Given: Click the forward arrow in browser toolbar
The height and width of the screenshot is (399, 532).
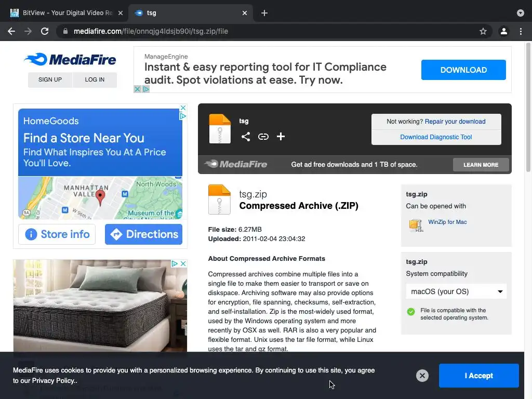Looking at the screenshot, I should click(x=28, y=31).
